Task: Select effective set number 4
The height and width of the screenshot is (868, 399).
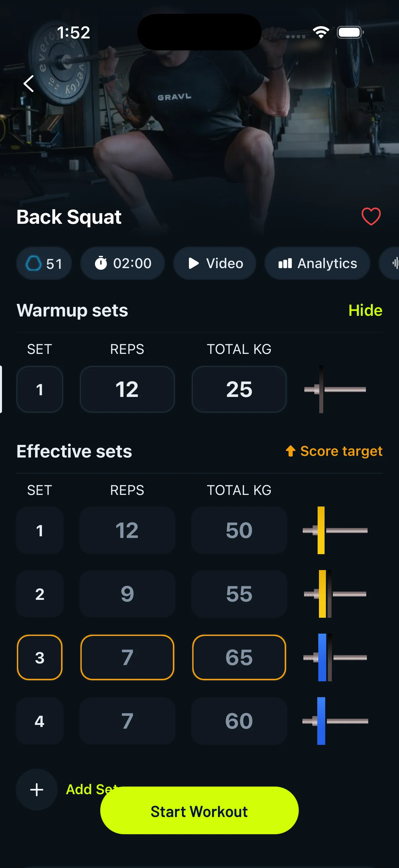Action: 40,721
